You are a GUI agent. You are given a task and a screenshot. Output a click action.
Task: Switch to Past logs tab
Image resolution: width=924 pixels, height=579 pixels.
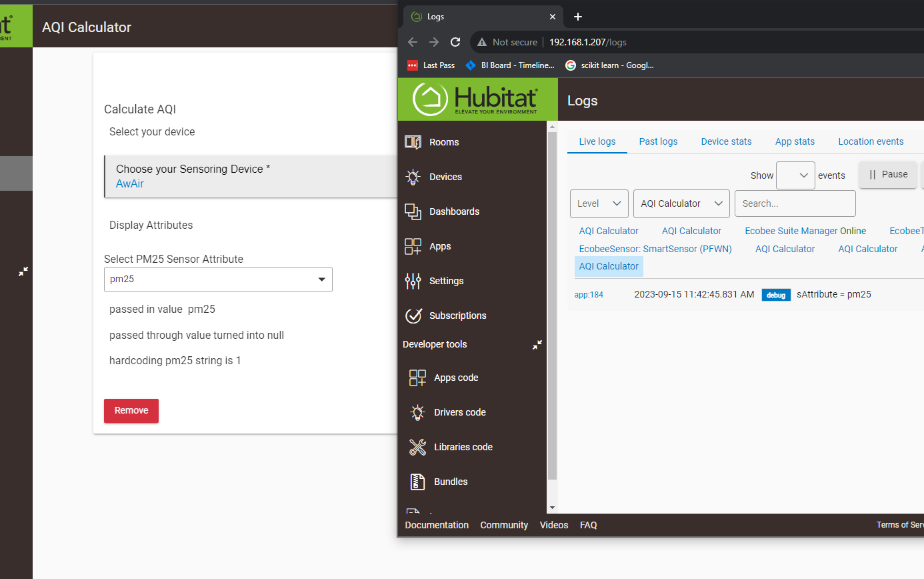click(x=658, y=141)
